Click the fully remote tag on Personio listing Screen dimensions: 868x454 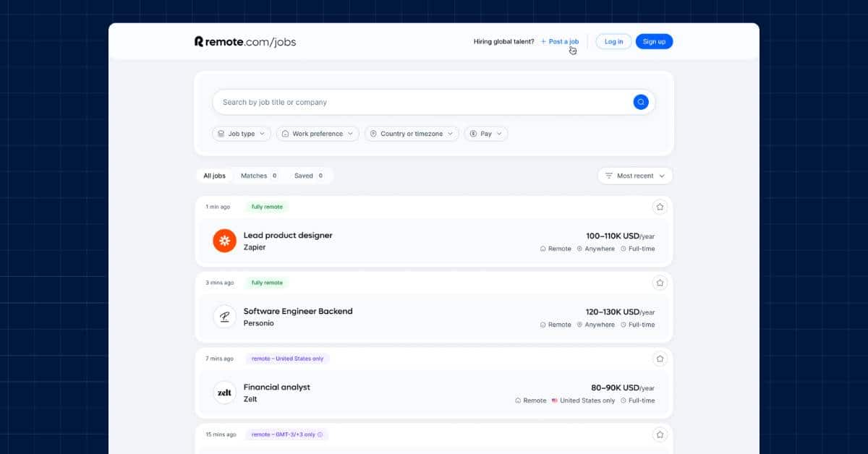pyautogui.click(x=267, y=283)
